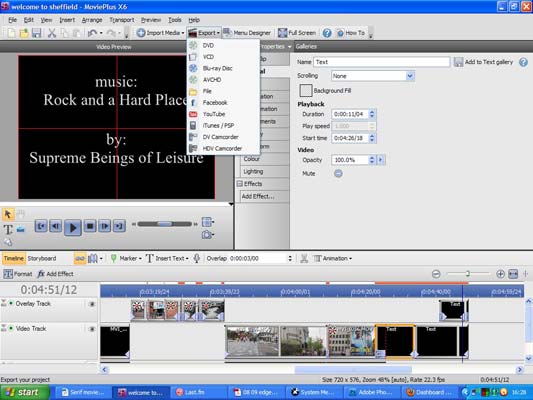Click zoom to fit timeline icon
The width and height of the screenshot is (533, 400).
point(513,274)
